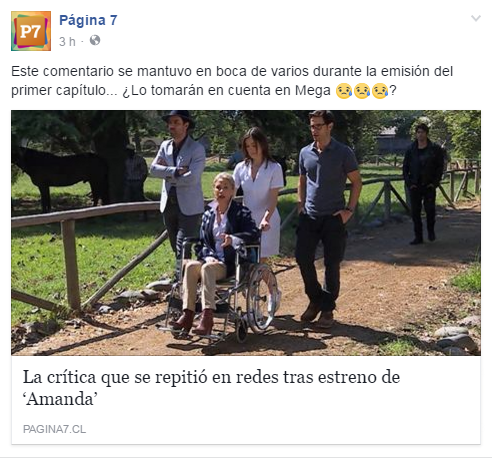Click the nurse in white dress
The image size is (492, 458).
click(258, 192)
